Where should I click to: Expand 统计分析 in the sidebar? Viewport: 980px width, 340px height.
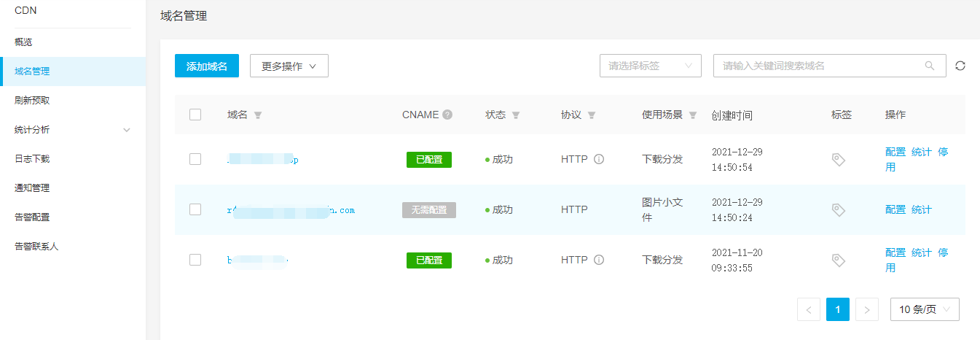pos(73,130)
